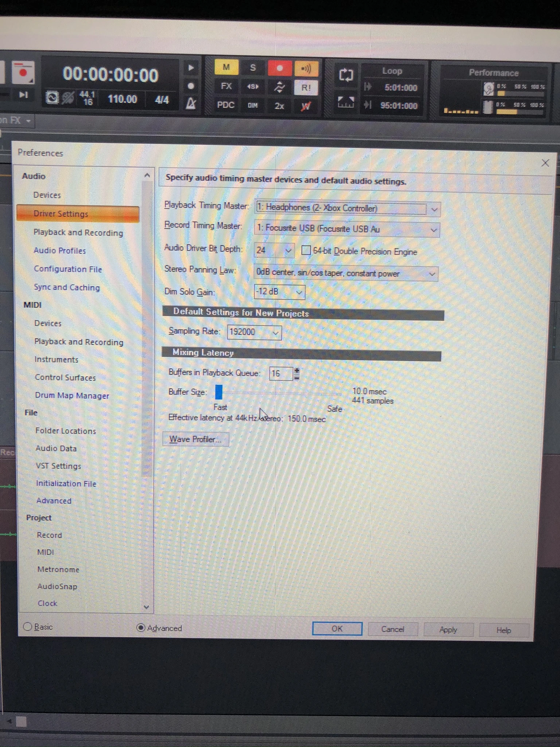Image resolution: width=560 pixels, height=747 pixels.
Task: Toggle the red arm-tracks button
Action: (x=280, y=68)
